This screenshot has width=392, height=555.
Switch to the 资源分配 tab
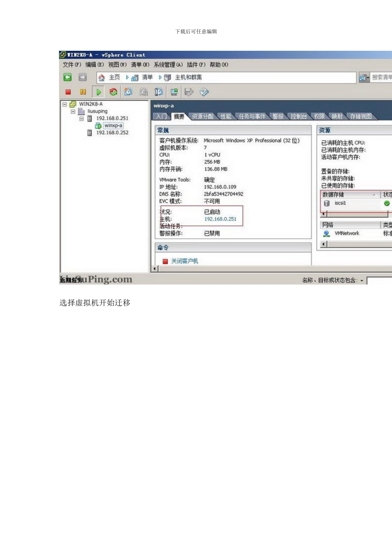tap(202, 116)
